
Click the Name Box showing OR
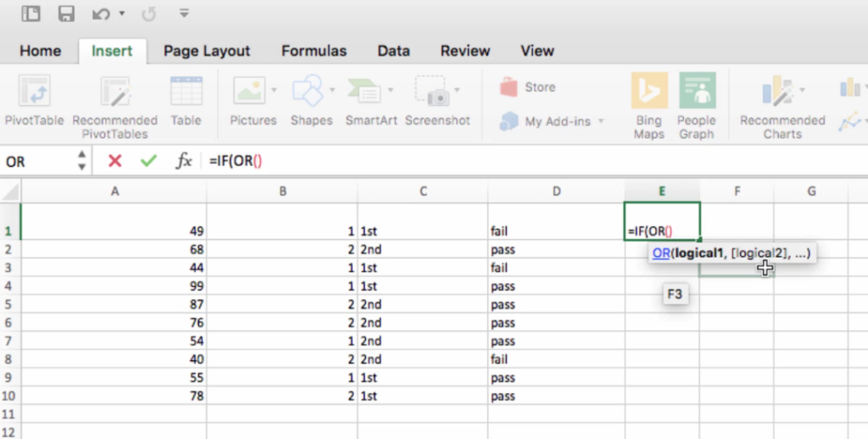tap(37, 162)
